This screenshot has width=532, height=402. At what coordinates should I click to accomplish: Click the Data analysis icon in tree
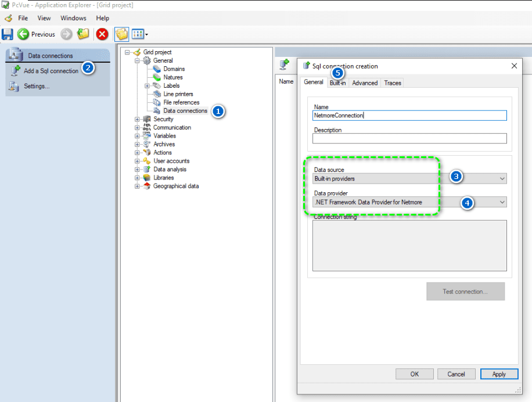tap(146, 169)
